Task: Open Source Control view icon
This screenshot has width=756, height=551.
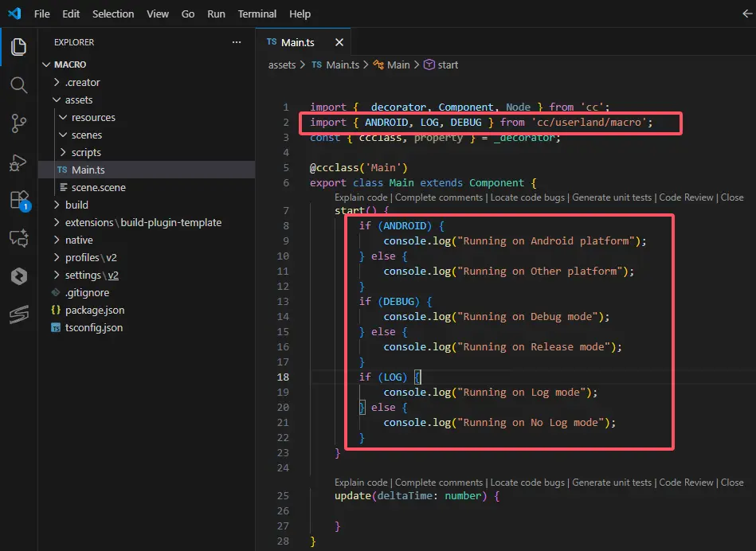Action: 18,123
